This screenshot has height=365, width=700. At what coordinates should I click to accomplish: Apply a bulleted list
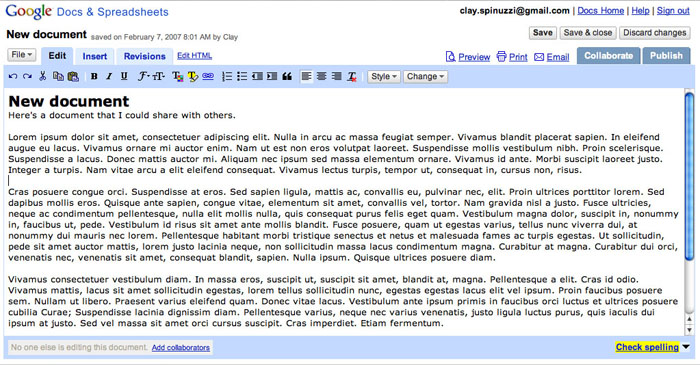[242, 76]
